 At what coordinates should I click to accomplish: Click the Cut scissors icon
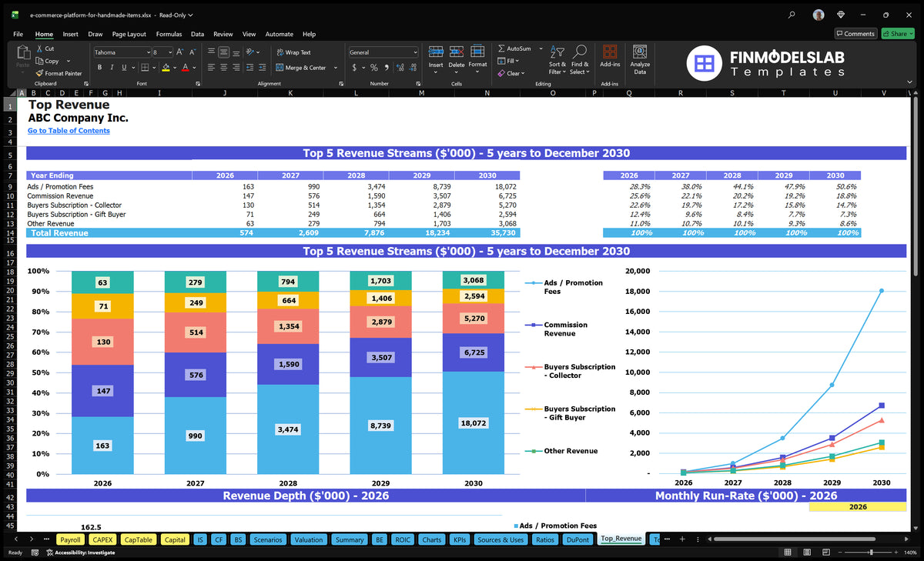tap(39, 48)
